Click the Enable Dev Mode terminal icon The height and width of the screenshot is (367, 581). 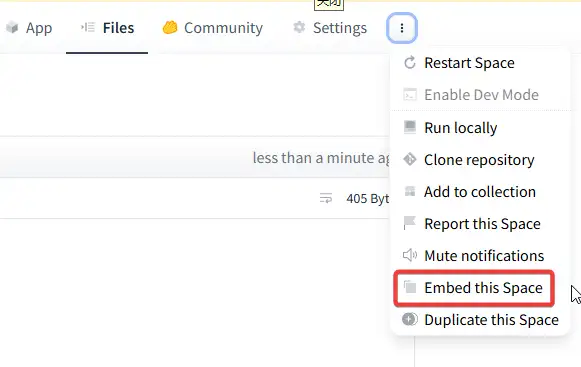tap(410, 95)
